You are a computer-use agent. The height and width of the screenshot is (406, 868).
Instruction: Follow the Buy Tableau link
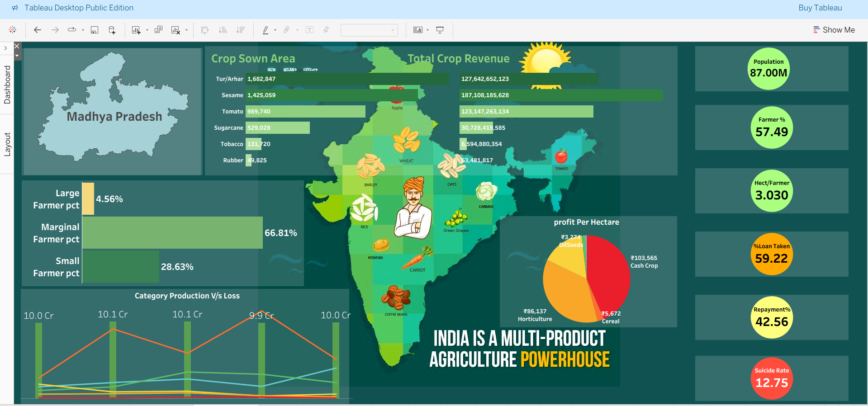820,8
